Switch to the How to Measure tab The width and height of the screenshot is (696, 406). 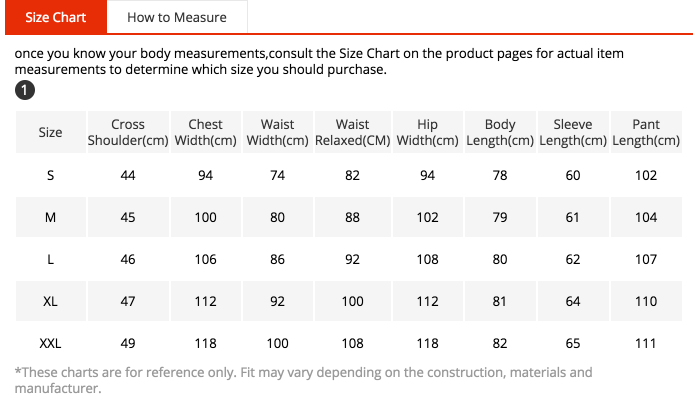177,17
